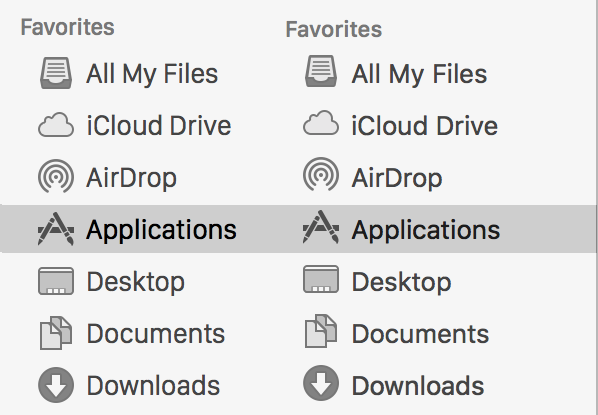Collapse the left Favorites section header
The width and height of the screenshot is (598, 415).
point(68,27)
